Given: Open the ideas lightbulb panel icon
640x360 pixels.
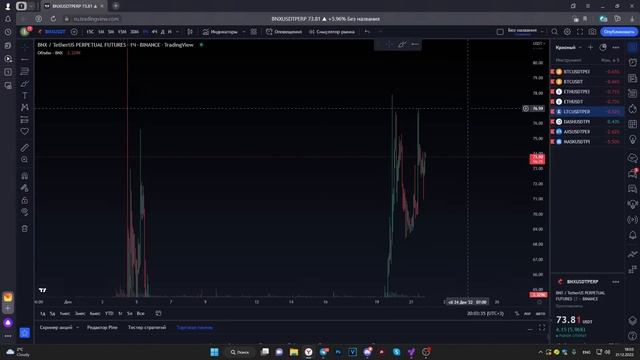Looking at the screenshot, I should click(633, 140).
